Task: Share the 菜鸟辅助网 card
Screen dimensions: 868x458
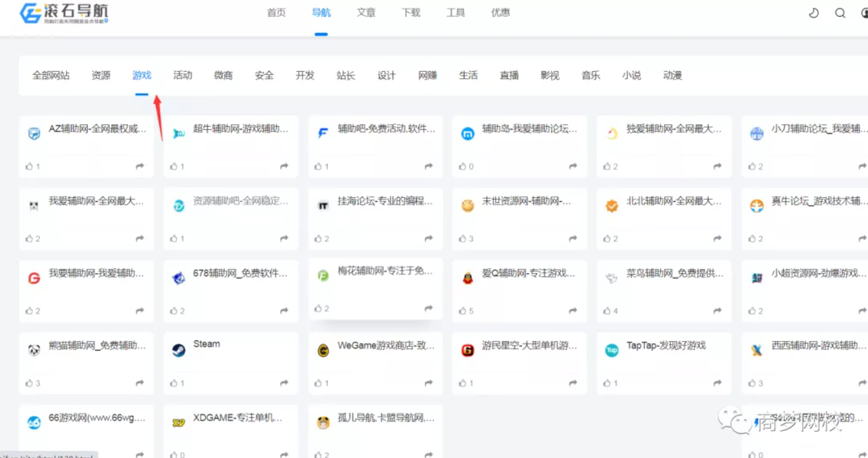Action: [717, 311]
